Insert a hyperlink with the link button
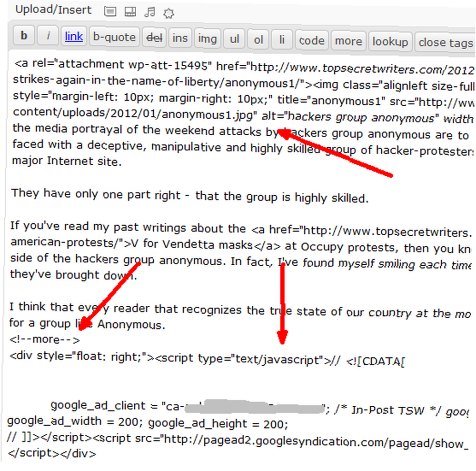Viewport: 476px width, 471px height. (x=74, y=37)
